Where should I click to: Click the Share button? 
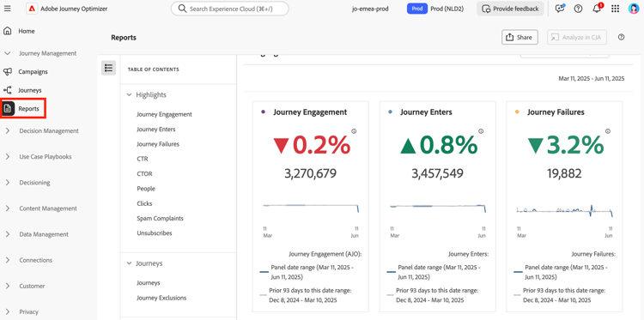pos(519,38)
